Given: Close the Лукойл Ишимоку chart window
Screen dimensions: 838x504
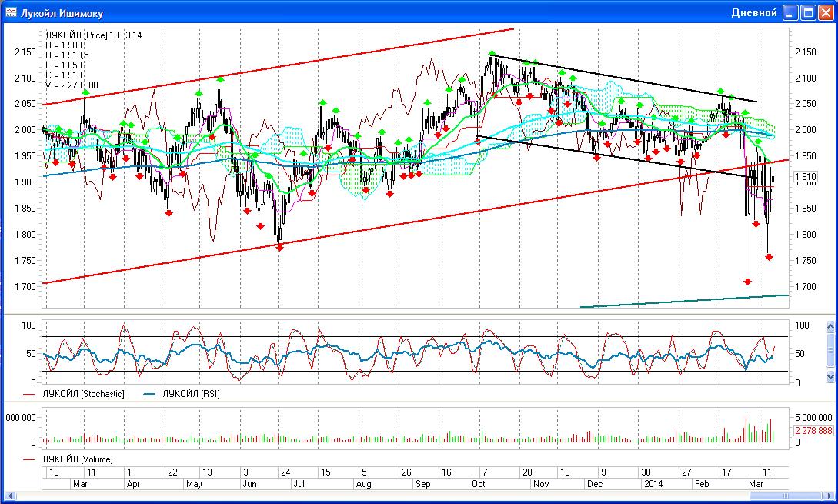Looking at the screenshot, I should point(826,13).
